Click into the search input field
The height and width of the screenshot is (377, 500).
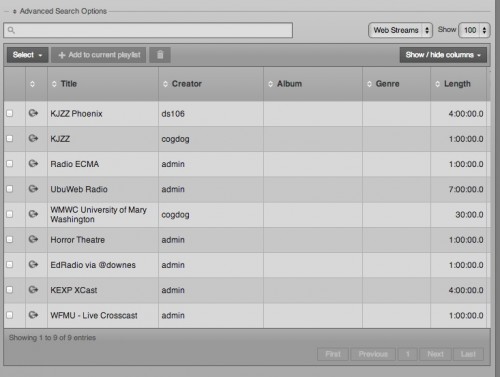[x=148, y=30]
